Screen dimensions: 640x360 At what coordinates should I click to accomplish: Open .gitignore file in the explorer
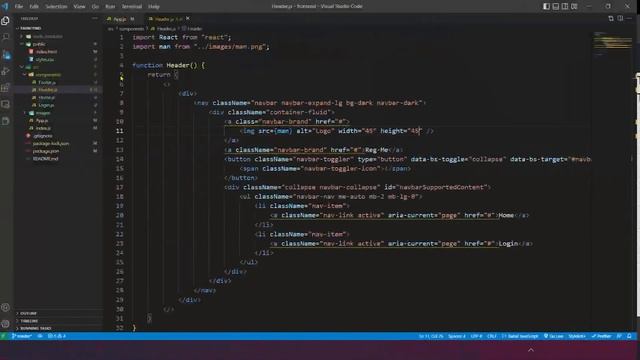(x=42, y=136)
